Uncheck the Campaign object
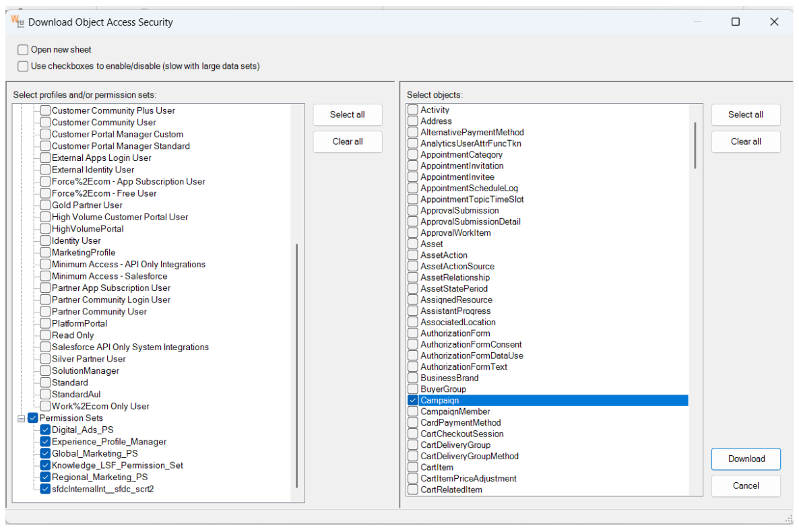Image resolution: width=799 pixels, height=532 pixels. pos(413,401)
